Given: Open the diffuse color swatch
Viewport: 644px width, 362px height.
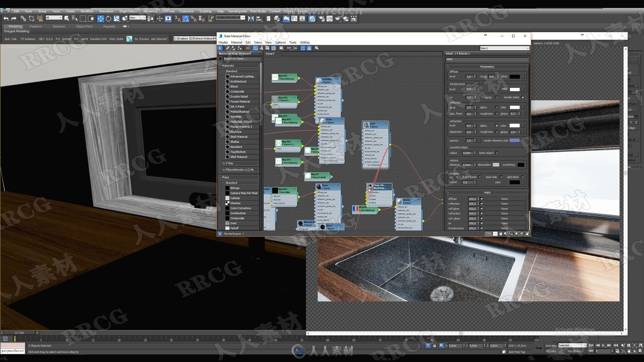Looking at the screenshot, I should [x=515, y=77].
